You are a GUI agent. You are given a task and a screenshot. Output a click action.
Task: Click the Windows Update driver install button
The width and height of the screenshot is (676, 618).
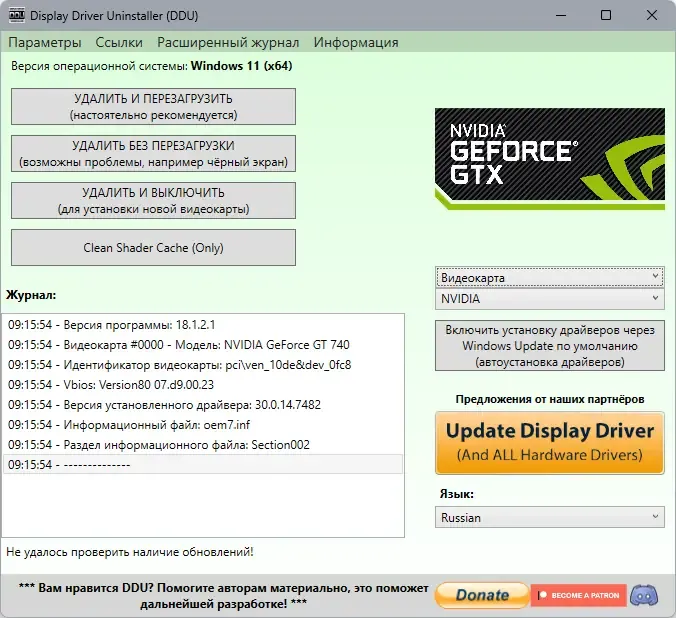[550, 345]
